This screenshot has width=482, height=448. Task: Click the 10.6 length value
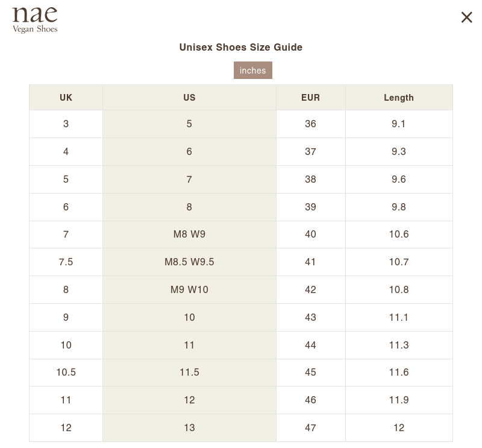point(399,235)
